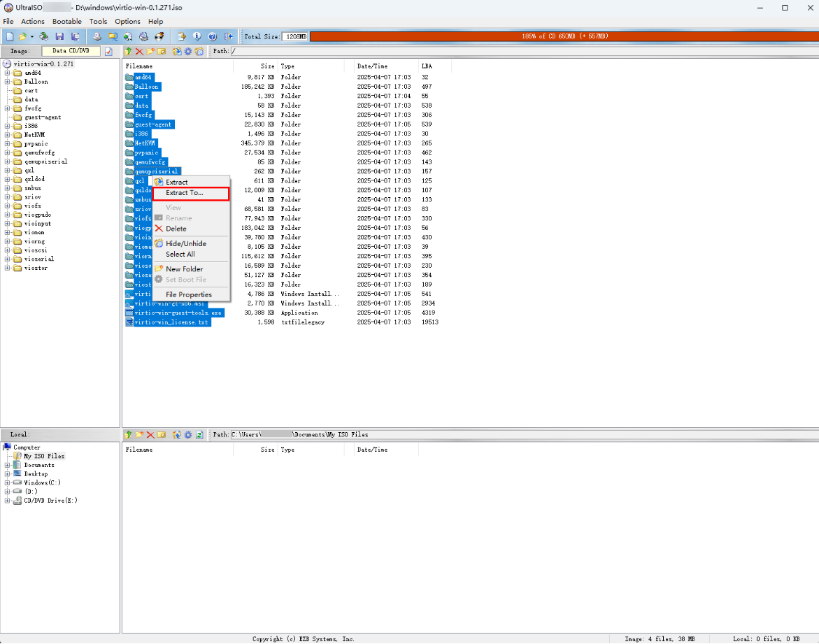Click the checkmark icon beside Data CD/DVD
Image resolution: width=819 pixels, height=644 pixels.
point(108,51)
